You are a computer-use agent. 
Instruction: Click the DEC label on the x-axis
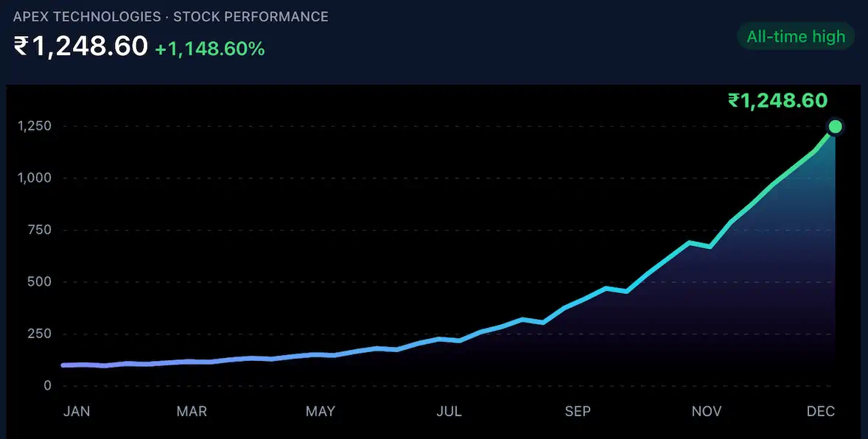(x=820, y=411)
